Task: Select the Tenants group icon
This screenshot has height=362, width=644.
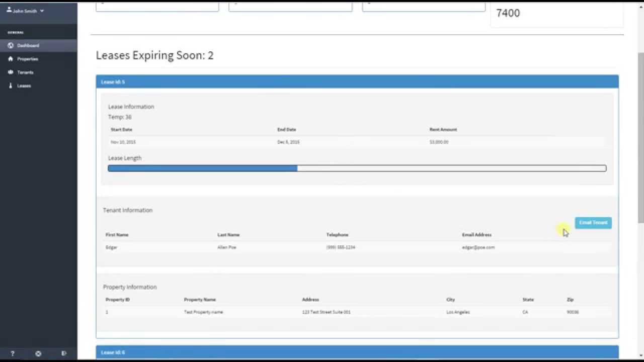Action: point(11,72)
